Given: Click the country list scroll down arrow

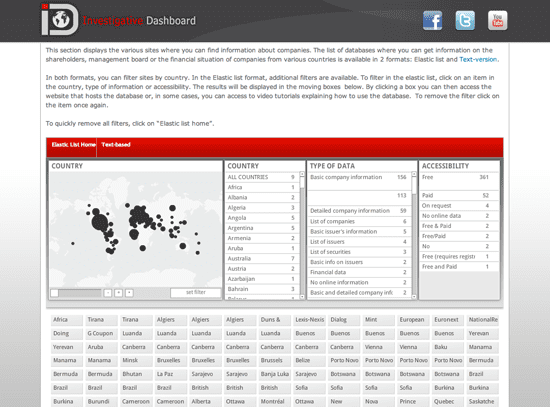Looking at the screenshot, I should pos(302,297).
